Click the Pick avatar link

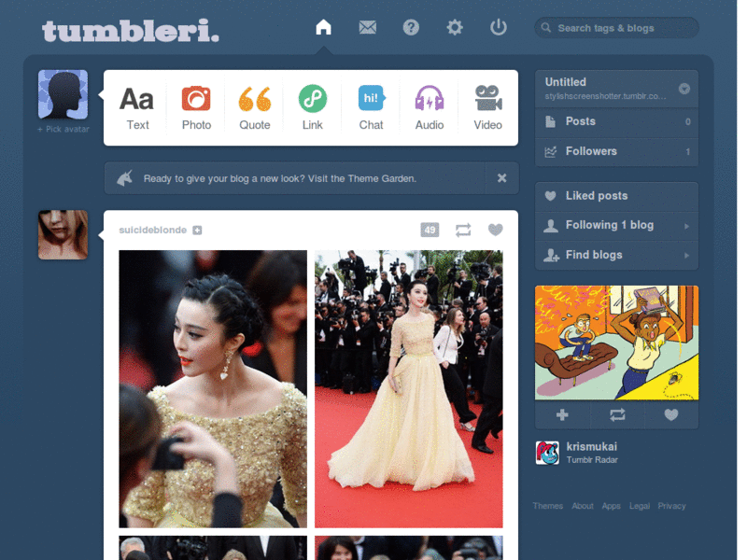[x=63, y=129]
